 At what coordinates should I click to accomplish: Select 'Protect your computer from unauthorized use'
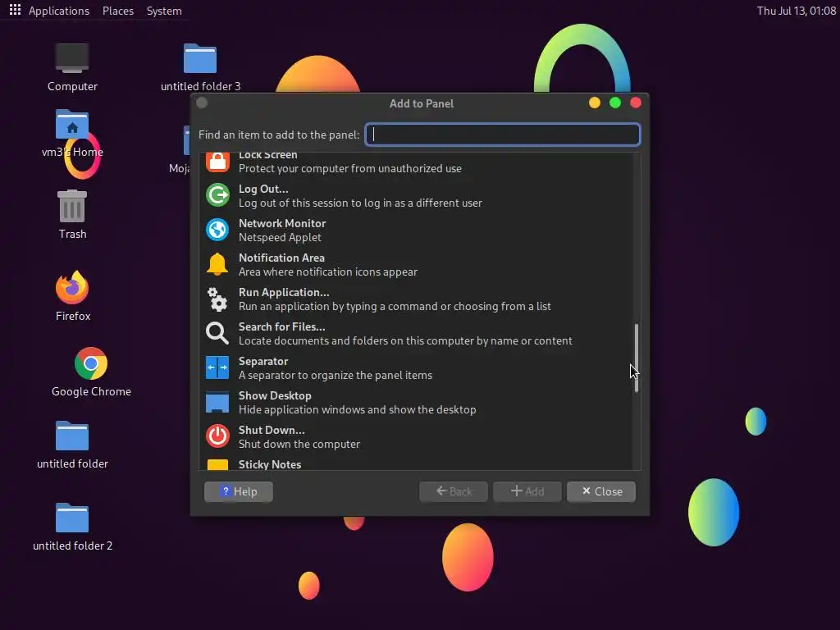coord(349,168)
